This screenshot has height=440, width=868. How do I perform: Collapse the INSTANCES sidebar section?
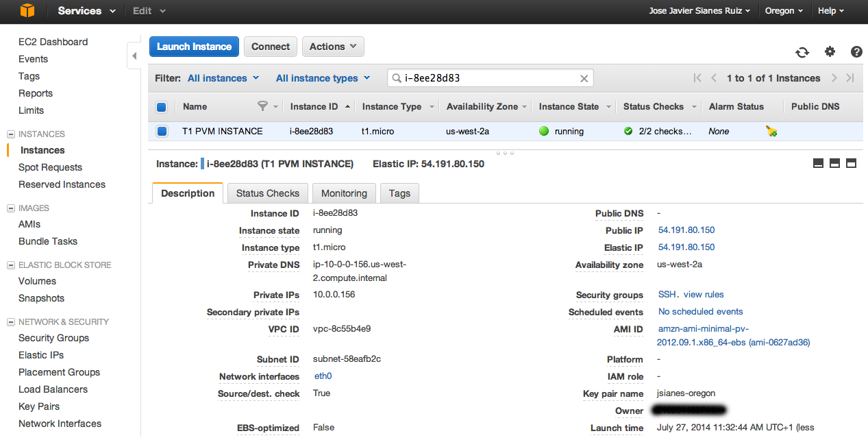[x=10, y=134]
